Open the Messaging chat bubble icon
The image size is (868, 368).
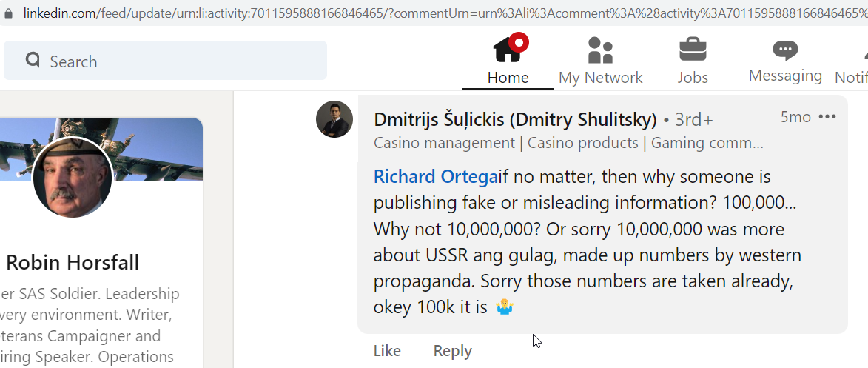click(x=785, y=50)
